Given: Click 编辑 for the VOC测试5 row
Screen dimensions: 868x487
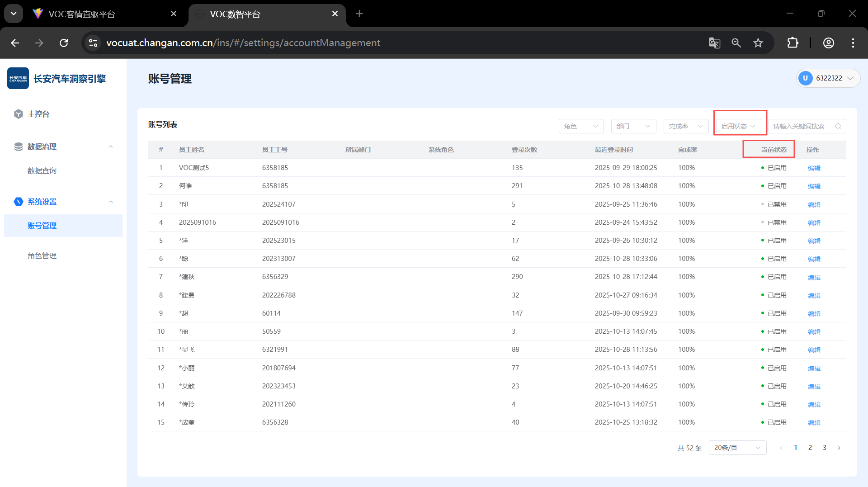Looking at the screenshot, I should click(x=814, y=168).
